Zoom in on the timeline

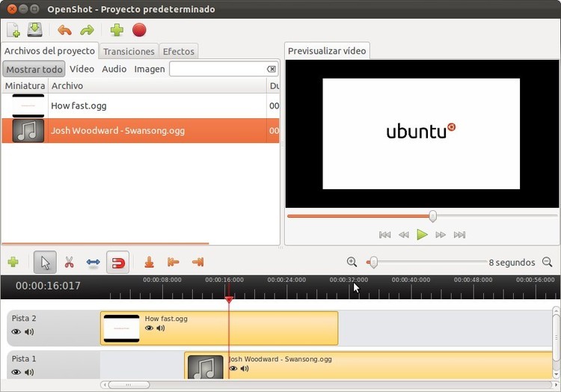[352, 262]
